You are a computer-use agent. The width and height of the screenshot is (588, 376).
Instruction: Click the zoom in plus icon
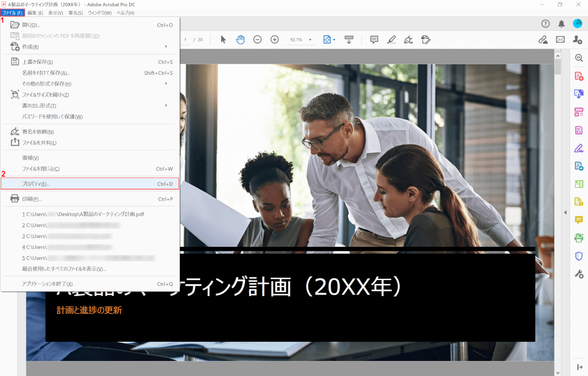[274, 39]
